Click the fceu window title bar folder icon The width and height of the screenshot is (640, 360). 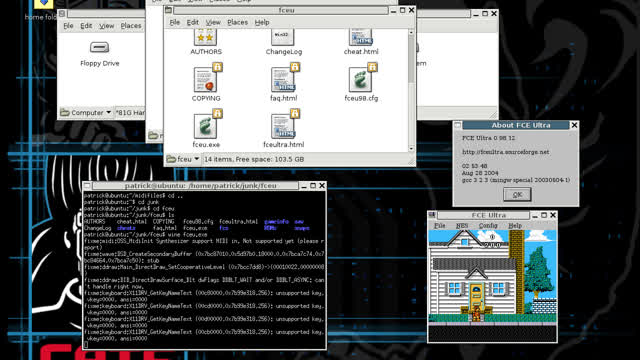point(169,10)
